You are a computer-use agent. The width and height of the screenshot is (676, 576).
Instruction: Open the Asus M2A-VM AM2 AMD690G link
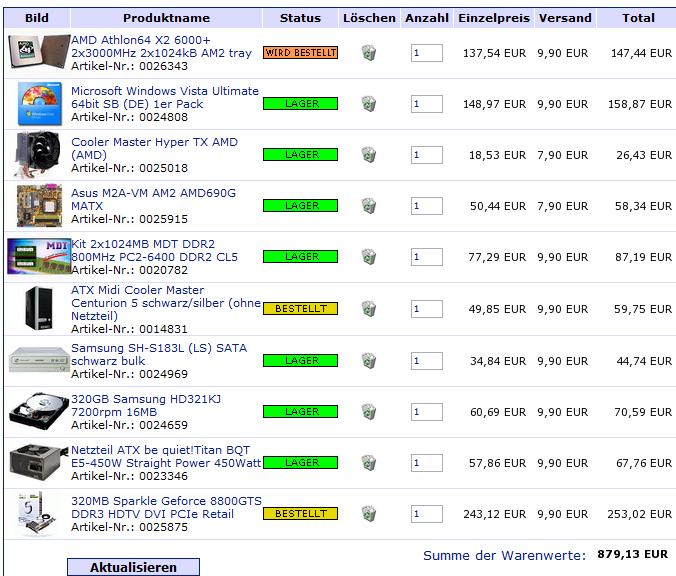153,199
